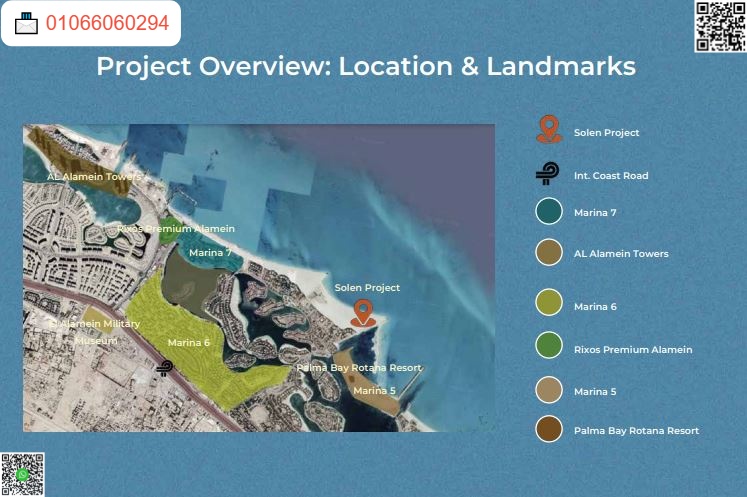Image resolution: width=747 pixels, height=497 pixels.
Task: Click the 'Marina 5' label on the map
Action: point(374,391)
